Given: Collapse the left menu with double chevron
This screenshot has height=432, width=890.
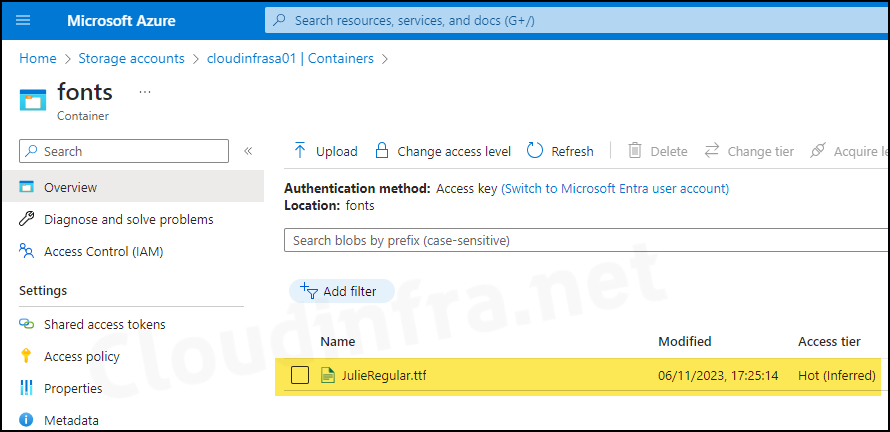Looking at the screenshot, I should point(248,151).
